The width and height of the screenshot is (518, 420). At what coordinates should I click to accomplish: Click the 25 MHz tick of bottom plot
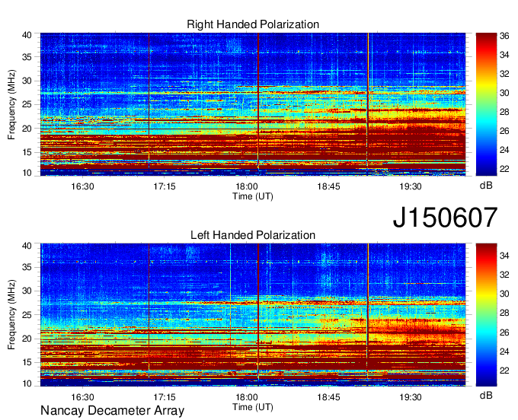pos(27,315)
